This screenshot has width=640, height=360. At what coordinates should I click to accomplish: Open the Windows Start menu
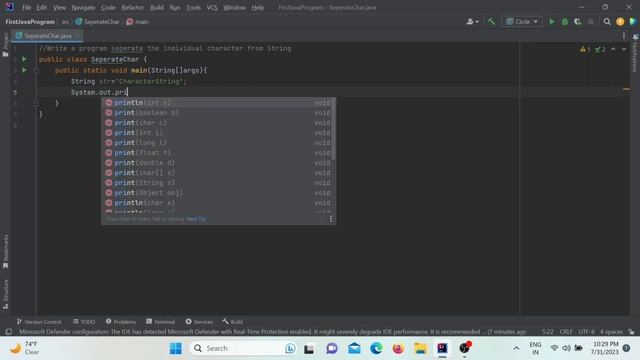(x=176, y=349)
